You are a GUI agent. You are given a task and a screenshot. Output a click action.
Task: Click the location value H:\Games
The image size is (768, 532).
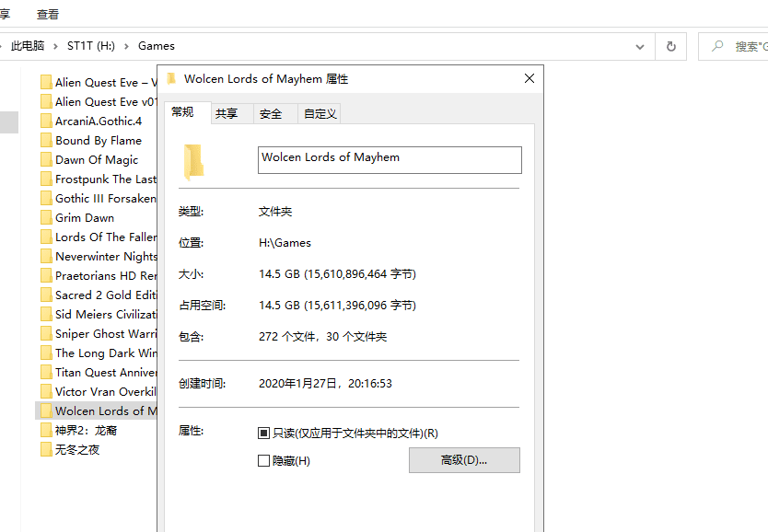pyautogui.click(x=285, y=243)
